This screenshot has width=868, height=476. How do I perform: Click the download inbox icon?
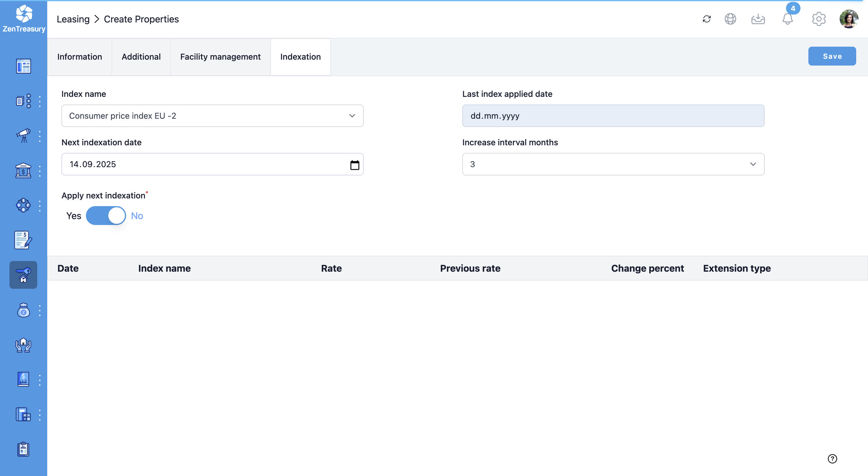click(758, 19)
